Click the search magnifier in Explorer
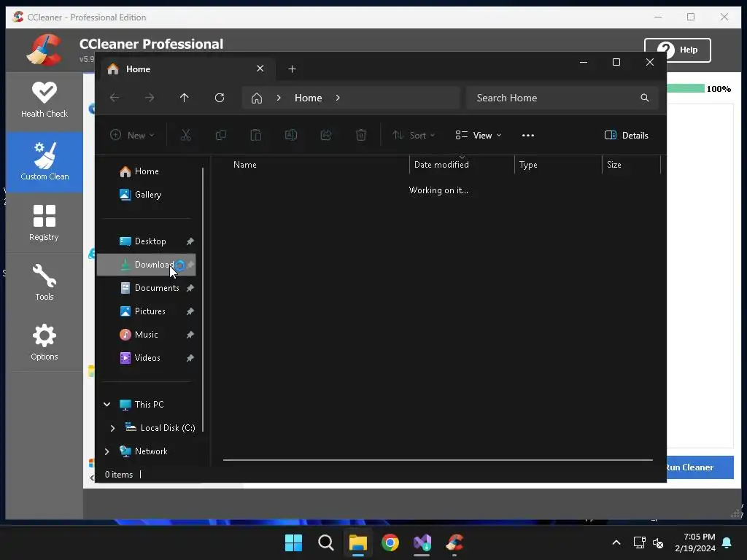Screen dimensions: 747x560 pyautogui.click(x=645, y=98)
